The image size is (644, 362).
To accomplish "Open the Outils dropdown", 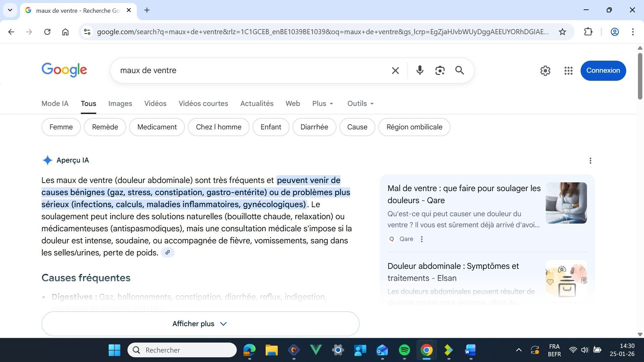I will pyautogui.click(x=360, y=104).
